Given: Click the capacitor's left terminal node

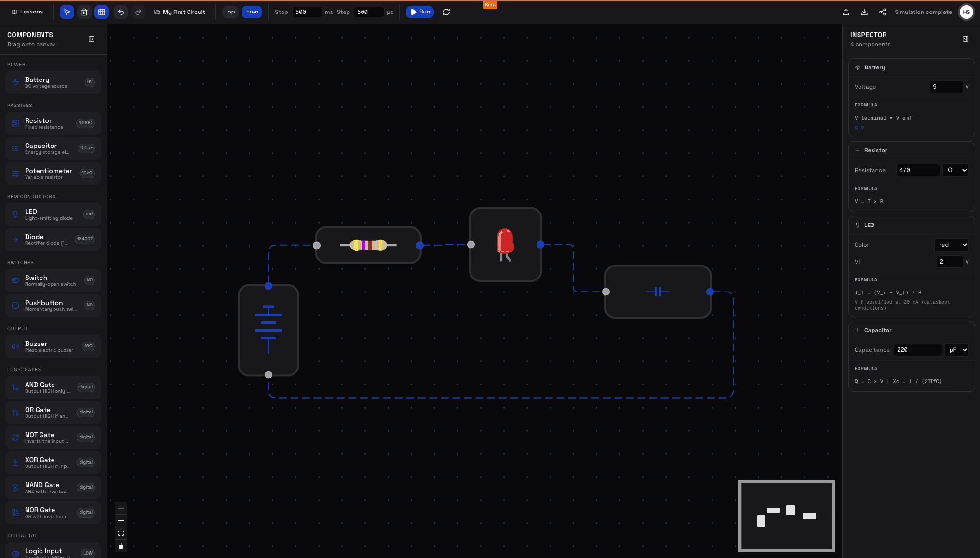Looking at the screenshot, I should (x=606, y=292).
